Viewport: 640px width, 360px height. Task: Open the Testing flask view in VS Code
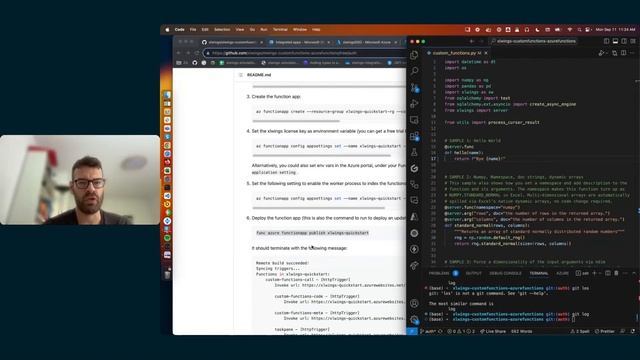(414, 152)
